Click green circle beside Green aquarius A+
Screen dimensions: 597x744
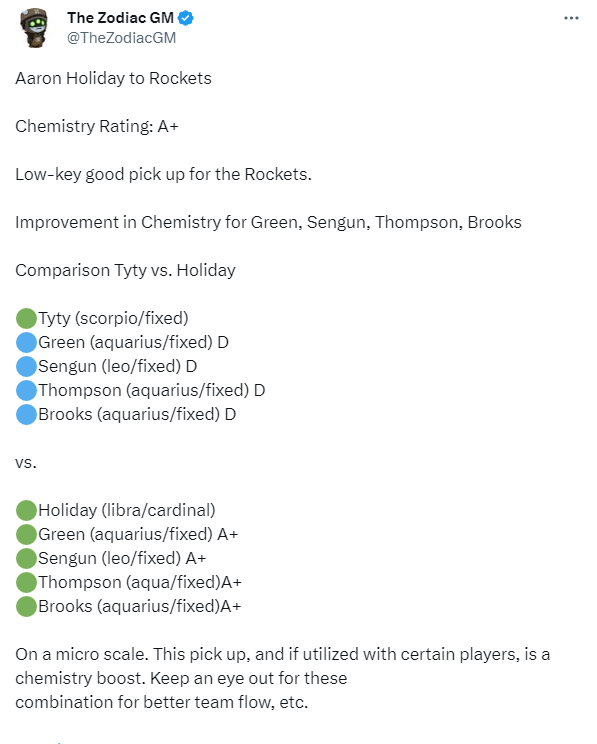click(x=26, y=534)
